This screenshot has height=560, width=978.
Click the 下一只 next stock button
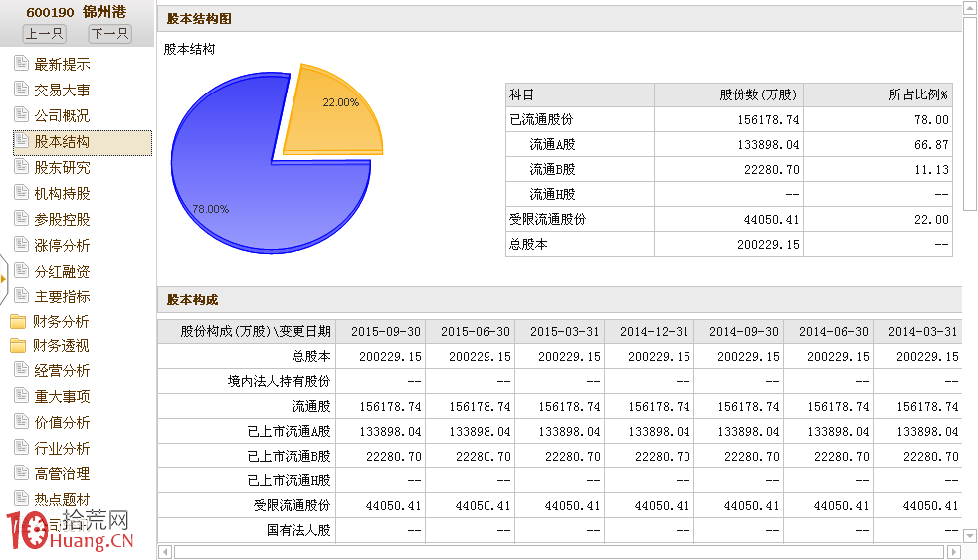coord(109,33)
